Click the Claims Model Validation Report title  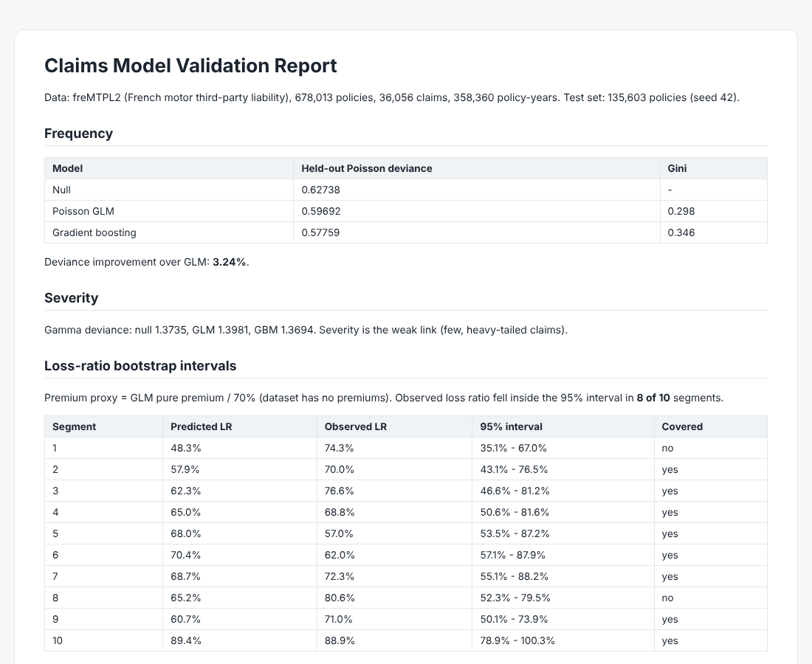pyautogui.click(x=190, y=66)
